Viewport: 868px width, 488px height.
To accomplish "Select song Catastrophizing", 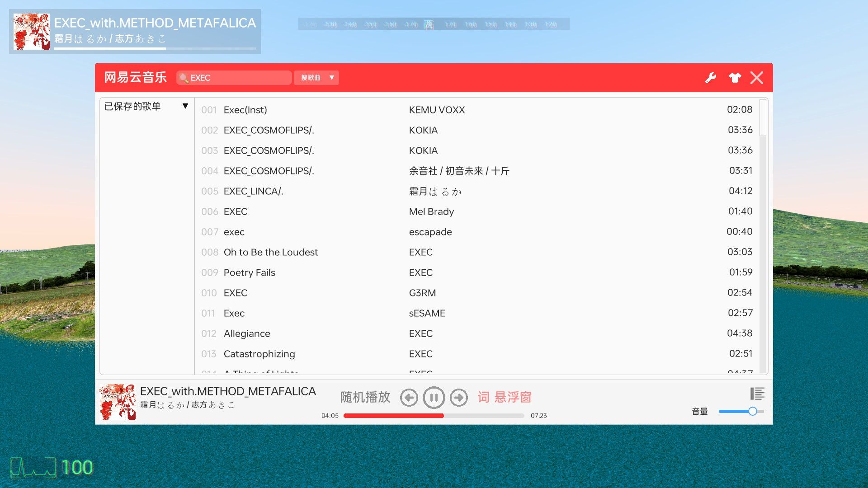I will (x=477, y=354).
